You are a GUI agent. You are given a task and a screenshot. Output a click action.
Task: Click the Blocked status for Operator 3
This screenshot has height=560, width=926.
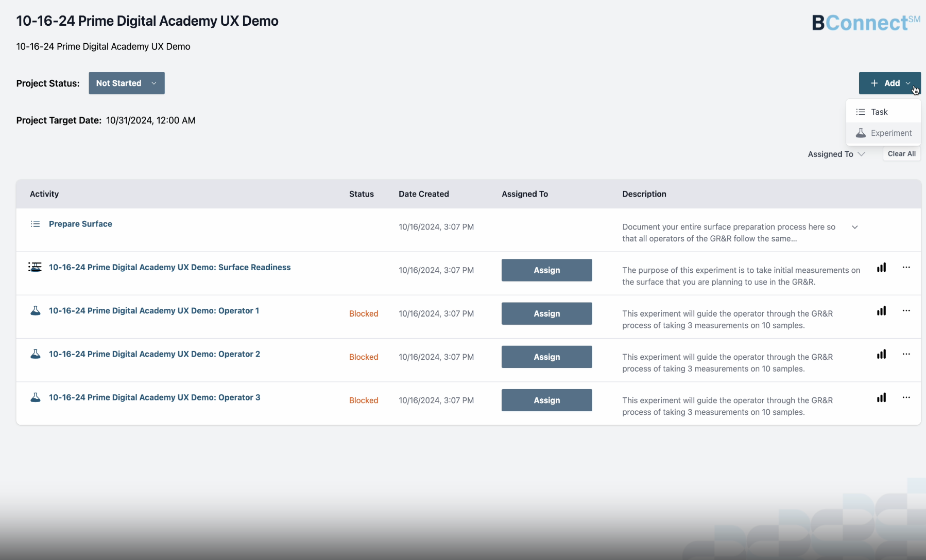coord(364,400)
